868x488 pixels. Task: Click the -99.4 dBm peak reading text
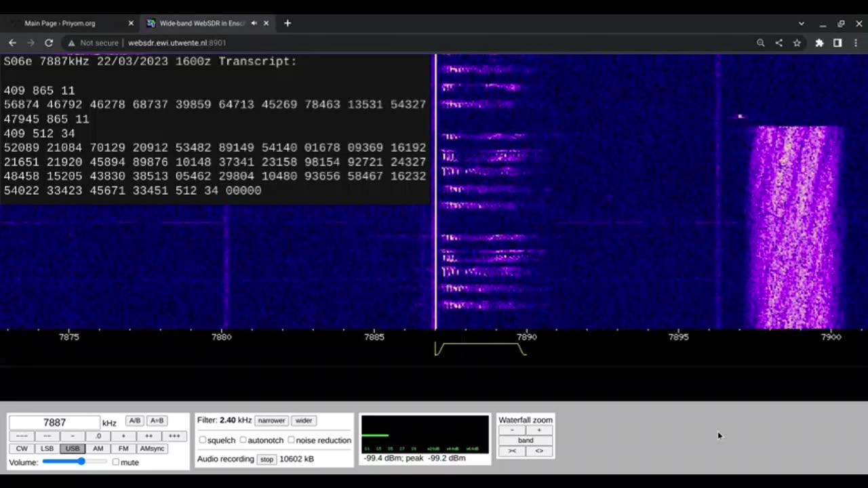(414, 458)
